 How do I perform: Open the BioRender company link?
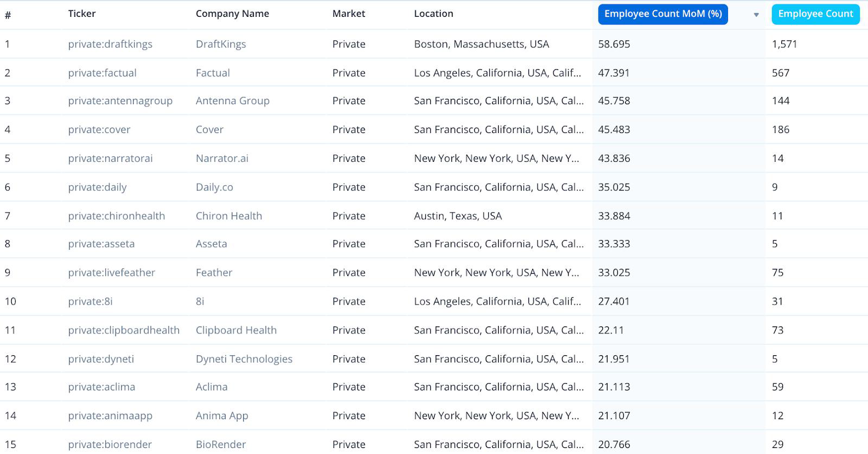221,444
